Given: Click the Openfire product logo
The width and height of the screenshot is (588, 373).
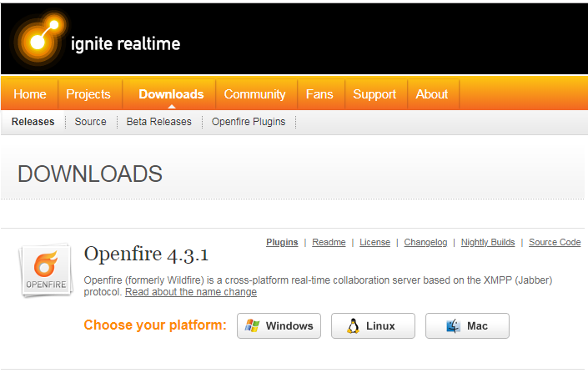Looking at the screenshot, I should tap(45, 270).
